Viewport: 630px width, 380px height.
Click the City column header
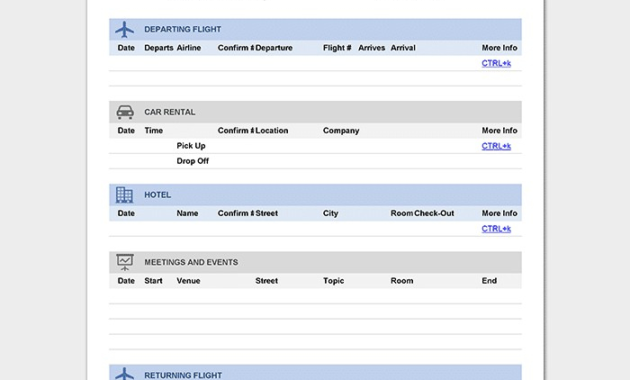point(331,213)
